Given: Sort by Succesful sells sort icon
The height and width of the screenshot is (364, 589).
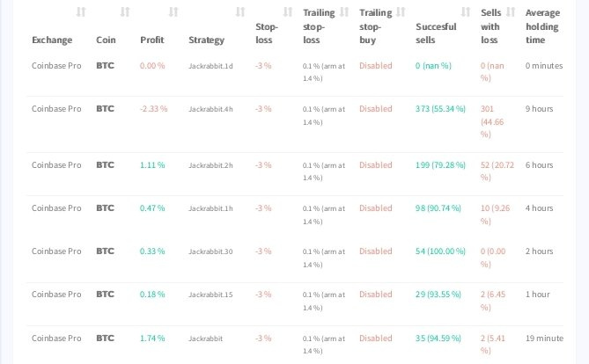Looking at the screenshot, I should [466, 12].
